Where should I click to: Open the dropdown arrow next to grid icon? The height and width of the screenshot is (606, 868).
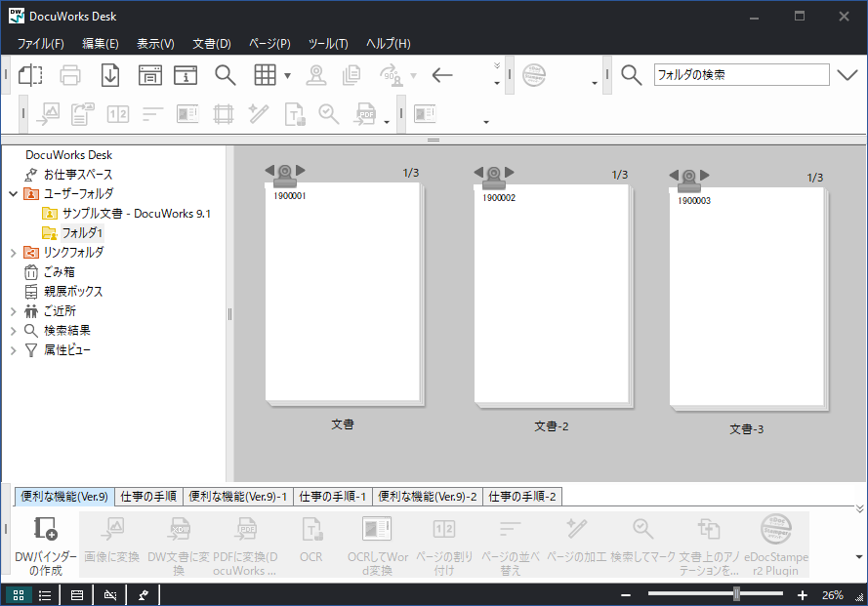coord(287,75)
